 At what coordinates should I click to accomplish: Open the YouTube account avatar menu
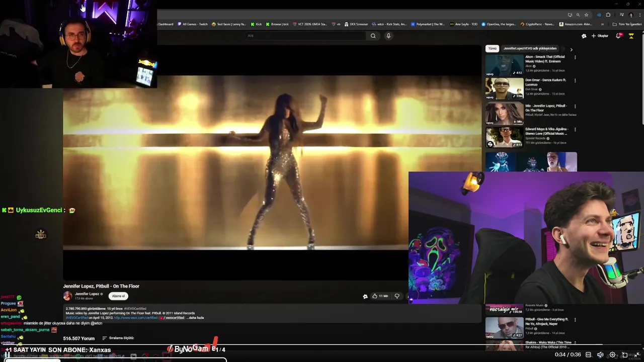click(631, 36)
